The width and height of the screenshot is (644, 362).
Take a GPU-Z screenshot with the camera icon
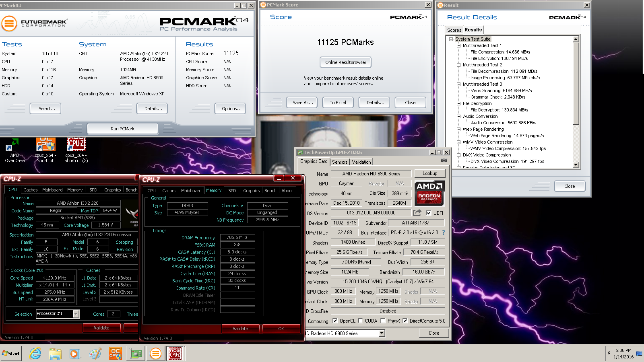click(x=444, y=160)
